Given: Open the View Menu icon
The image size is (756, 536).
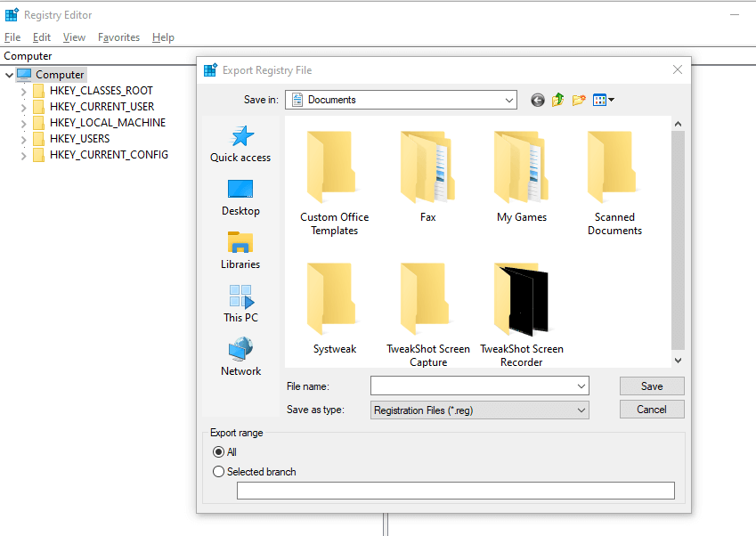Looking at the screenshot, I should tap(604, 100).
